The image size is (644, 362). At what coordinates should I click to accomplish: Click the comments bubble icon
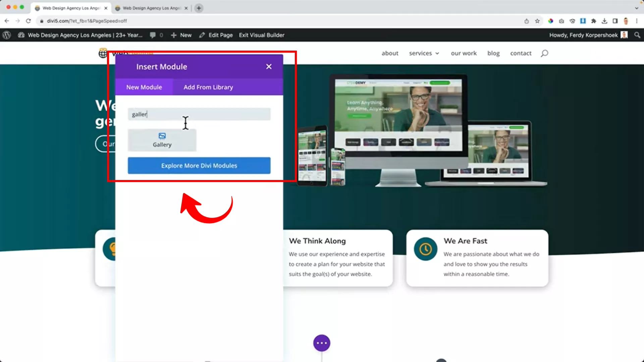[x=153, y=35]
